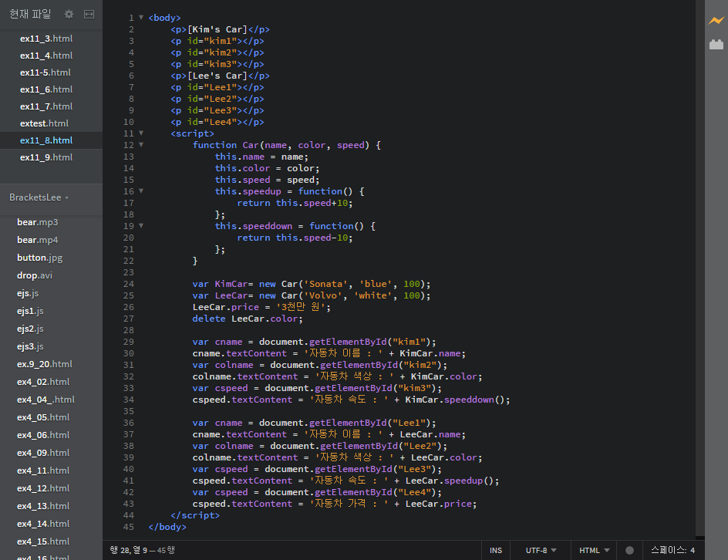Open the HTML language mode dropdown
Viewport: 728px width, 560px height.
[595, 550]
